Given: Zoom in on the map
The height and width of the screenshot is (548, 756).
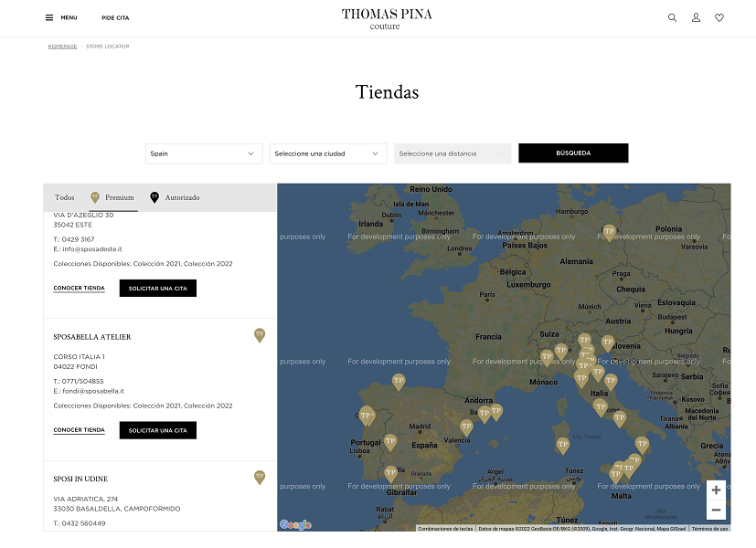Looking at the screenshot, I should (716, 490).
